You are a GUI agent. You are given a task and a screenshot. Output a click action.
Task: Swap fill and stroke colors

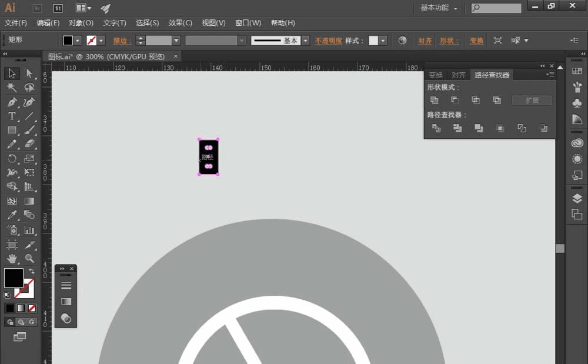pos(32,271)
